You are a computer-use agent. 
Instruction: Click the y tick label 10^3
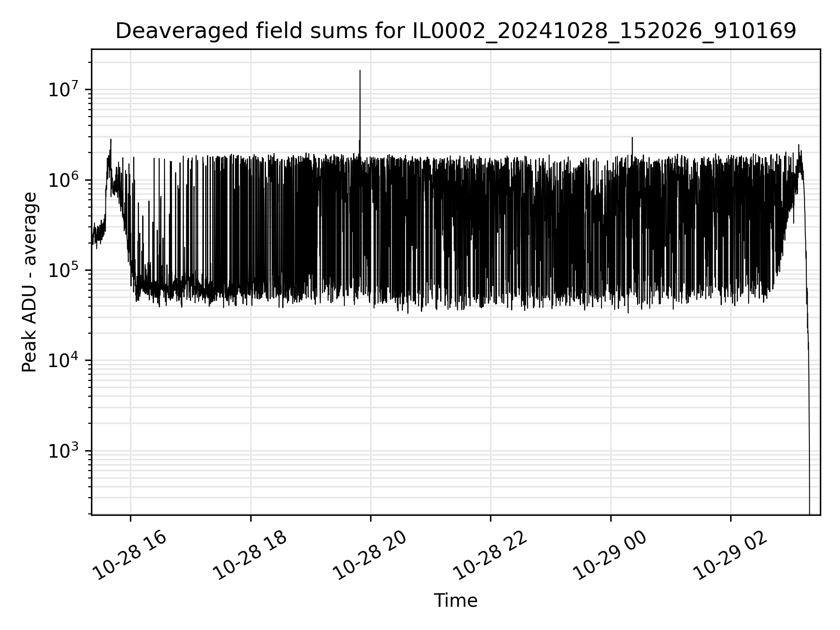pos(64,451)
